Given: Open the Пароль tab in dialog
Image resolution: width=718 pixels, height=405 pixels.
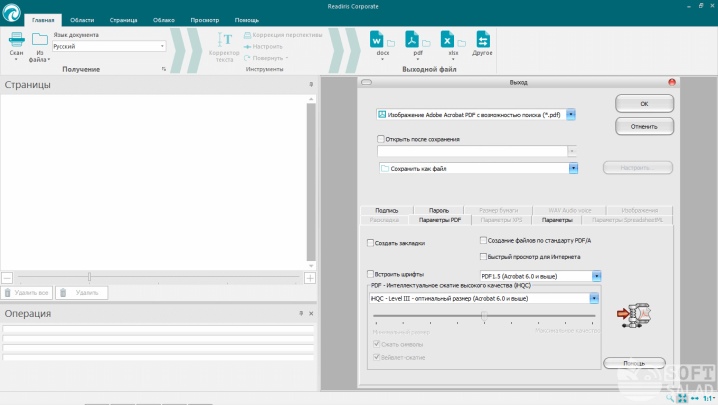Looking at the screenshot, I should 439,210.
